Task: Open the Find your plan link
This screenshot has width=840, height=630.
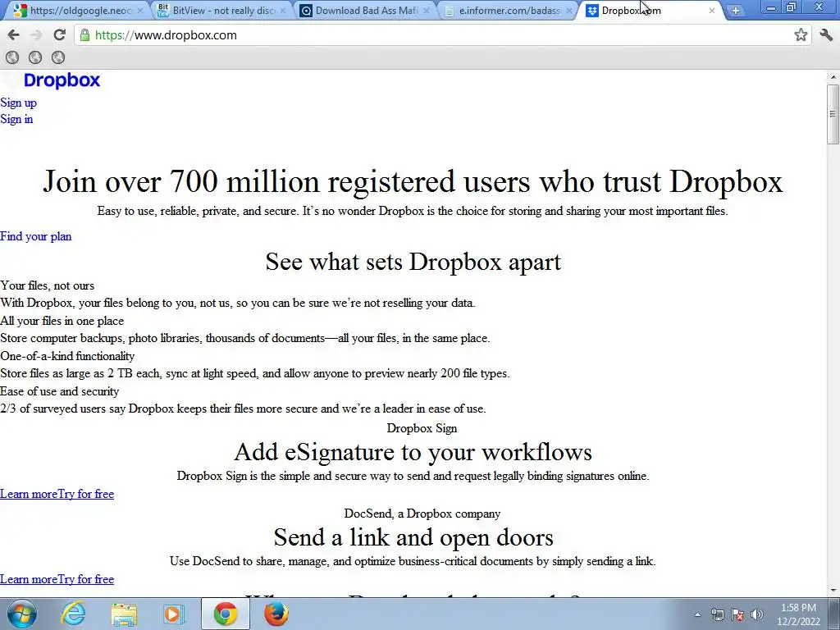Action: click(35, 236)
